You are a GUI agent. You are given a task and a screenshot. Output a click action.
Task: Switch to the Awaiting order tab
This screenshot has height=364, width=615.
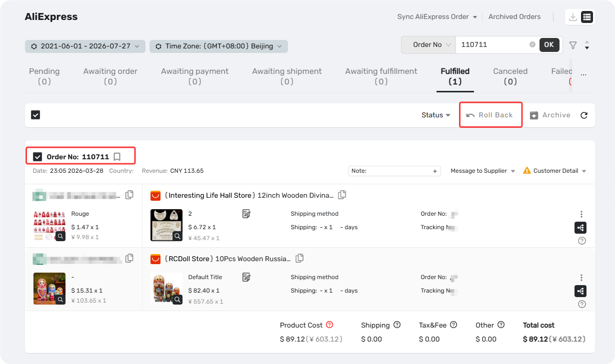[110, 76]
